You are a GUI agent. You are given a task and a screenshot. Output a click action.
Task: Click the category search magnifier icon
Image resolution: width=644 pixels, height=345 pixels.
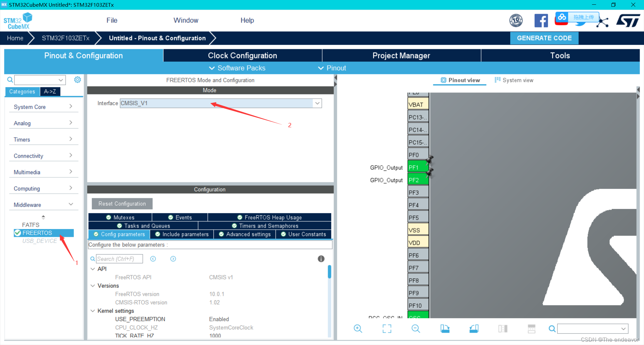point(10,80)
